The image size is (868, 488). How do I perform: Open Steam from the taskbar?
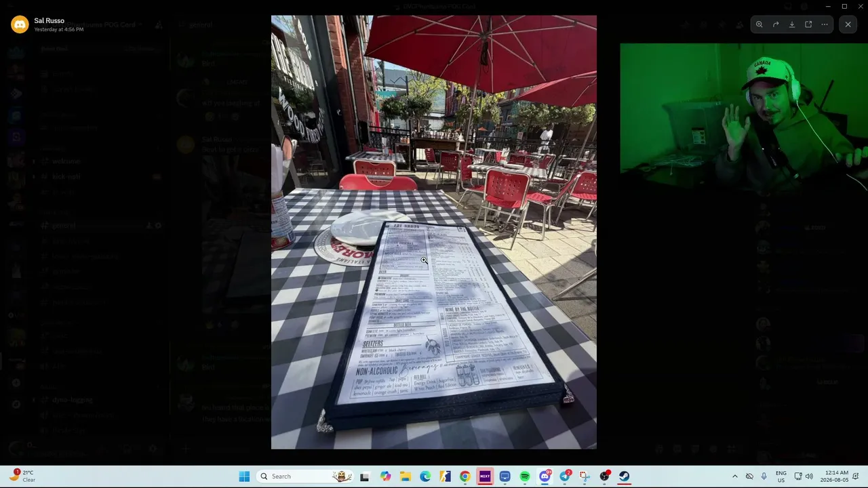pyautogui.click(x=625, y=476)
